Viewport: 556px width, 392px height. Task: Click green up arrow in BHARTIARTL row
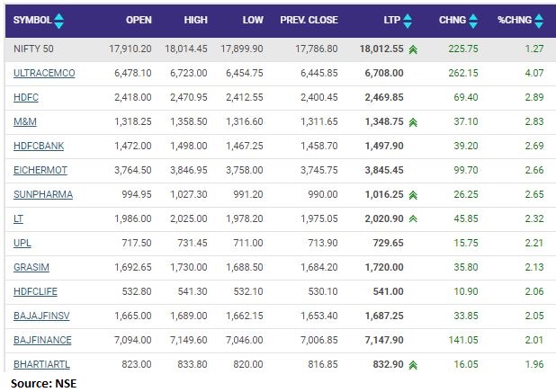[x=412, y=364]
